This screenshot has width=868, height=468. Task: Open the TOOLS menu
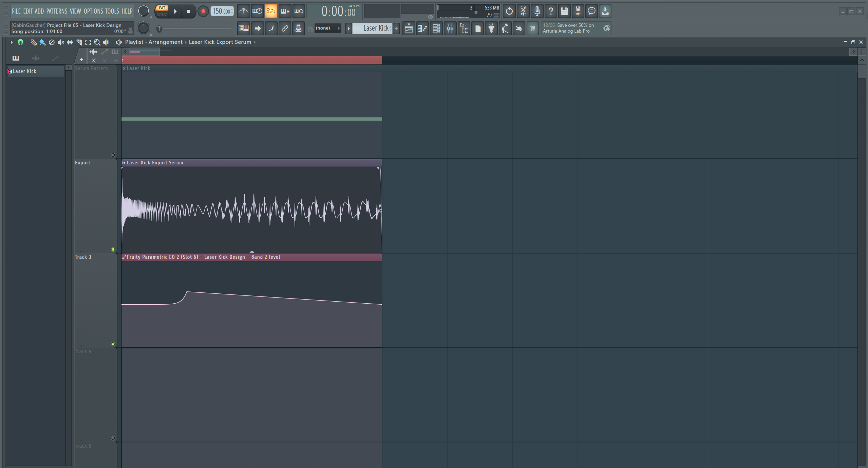point(112,11)
